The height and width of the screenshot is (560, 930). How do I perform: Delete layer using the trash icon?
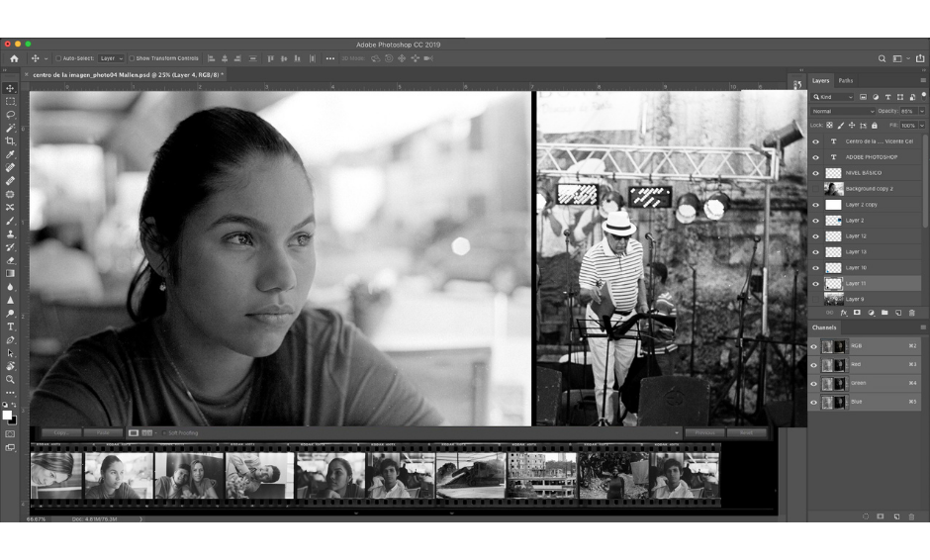912,313
